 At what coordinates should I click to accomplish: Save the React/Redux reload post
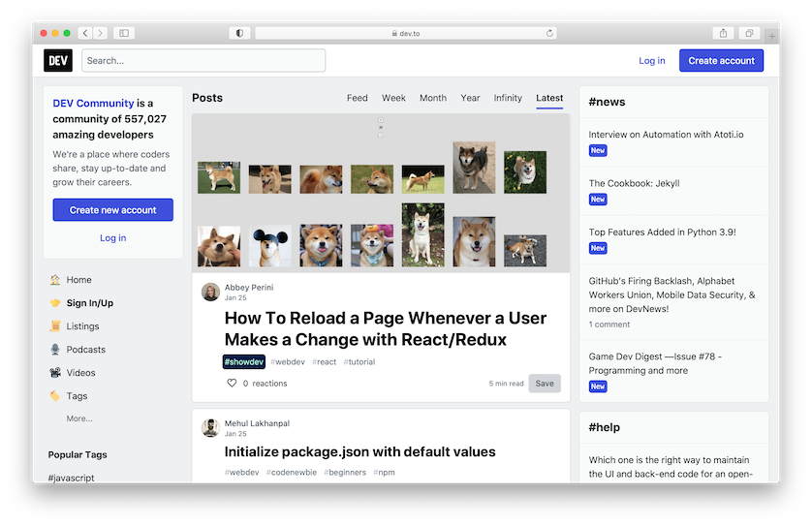545,383
